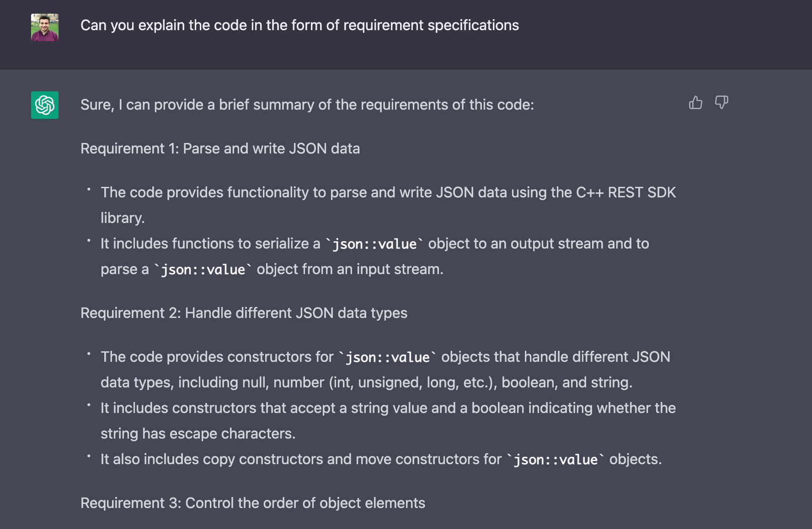Click the thumbs down feedback icon

pyautogui.click(x=721, y=103)
